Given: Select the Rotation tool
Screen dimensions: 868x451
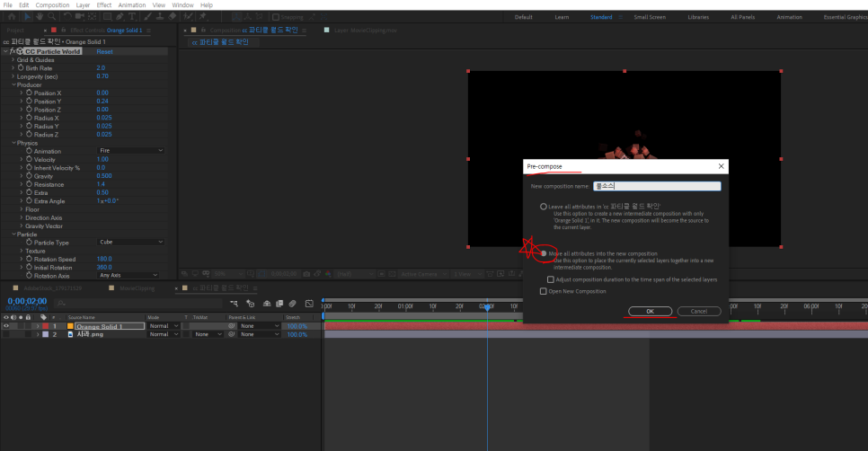Looking at the screenshot, I should tap(67, 17).
